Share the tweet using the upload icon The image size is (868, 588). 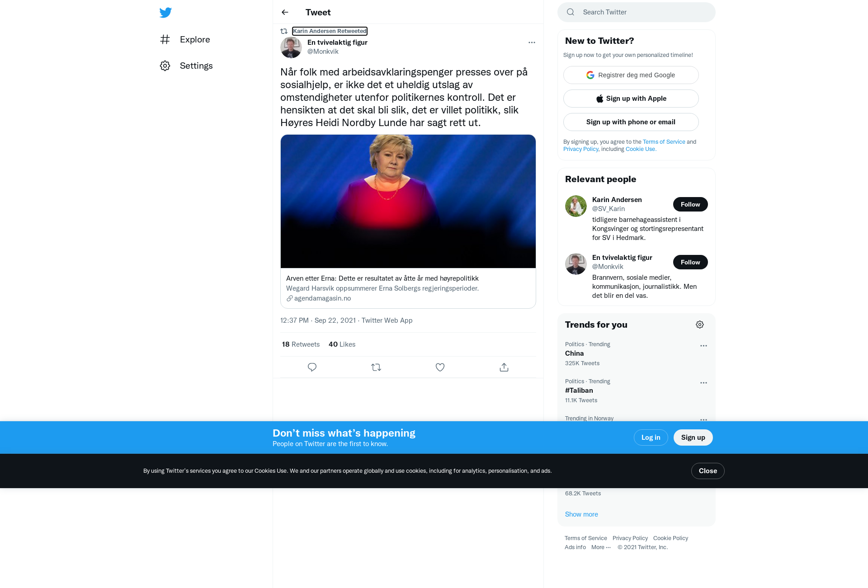pyautogui.click(x=504, y=367)
